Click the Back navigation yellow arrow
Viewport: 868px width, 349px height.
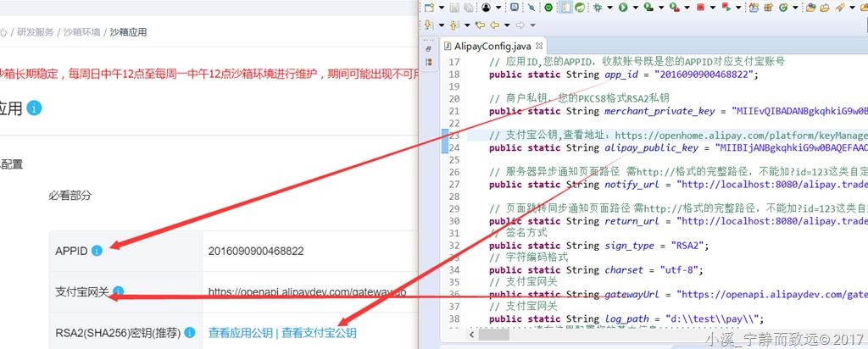coord(494,25)
